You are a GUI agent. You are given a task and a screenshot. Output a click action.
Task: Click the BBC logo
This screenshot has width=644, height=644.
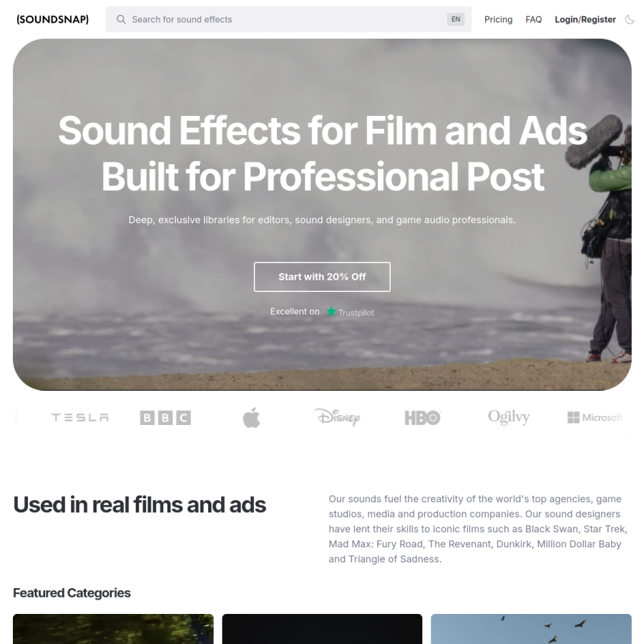click(165, 418)
